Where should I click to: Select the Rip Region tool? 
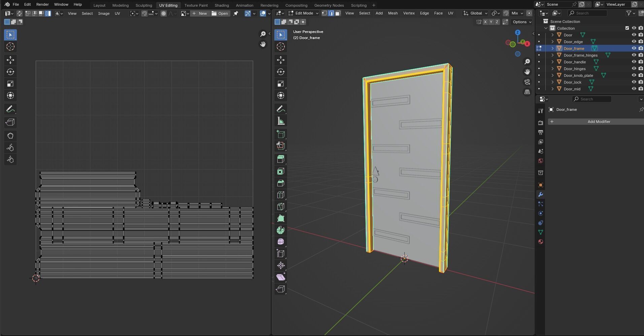pos(281,289)
